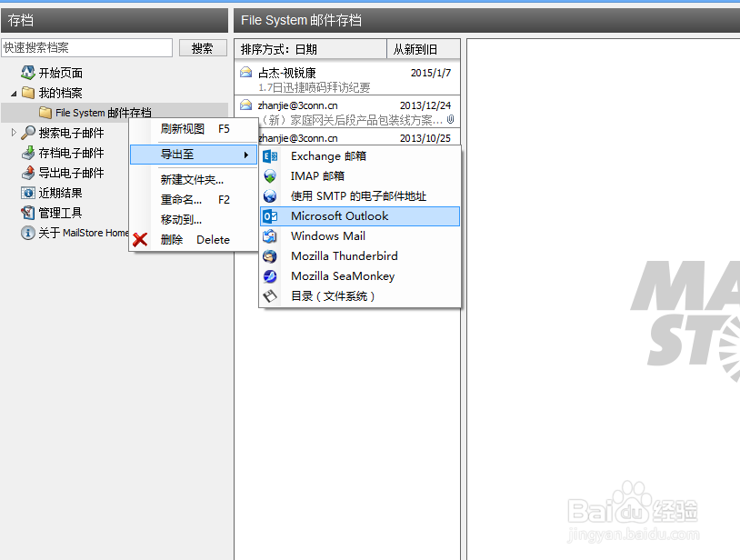Export to Exchange 邮箱
This screenshot has height=560, width=740.
[x=360, y=156]
